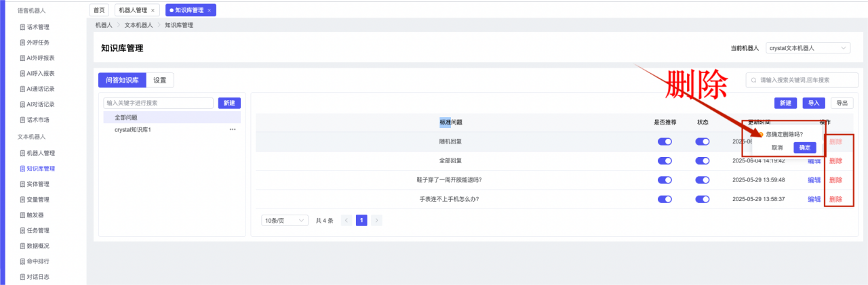Click the search icon in keyword search box

click(x=753, y=80)
